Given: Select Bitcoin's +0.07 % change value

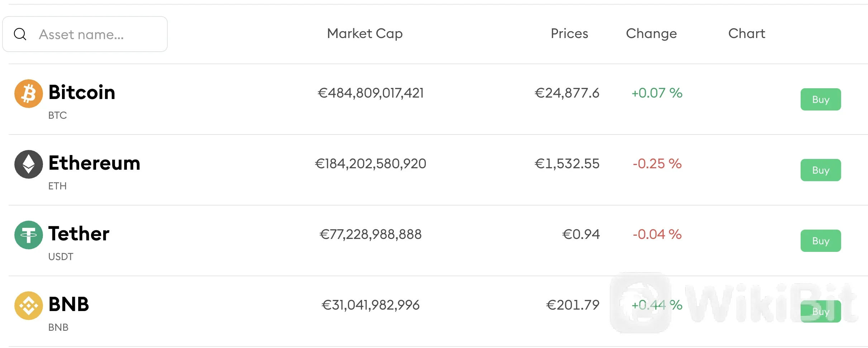Looking at the screenshot, I should 657,93.
